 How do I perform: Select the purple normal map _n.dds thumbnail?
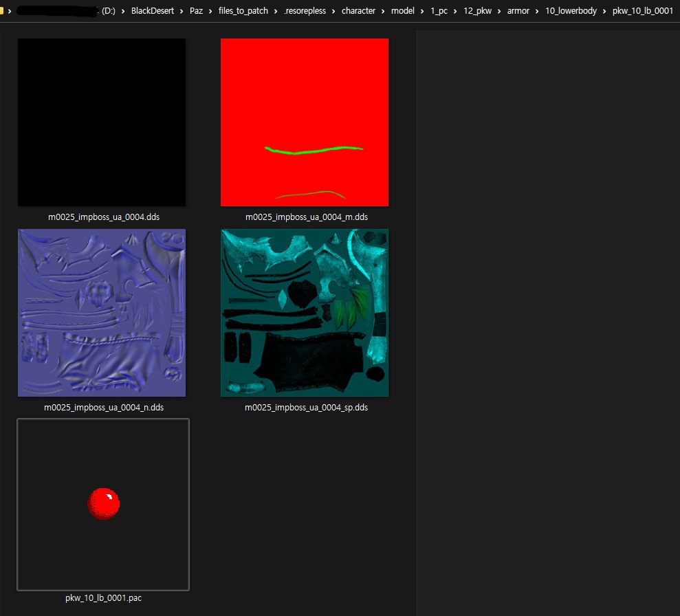point(102,312)
